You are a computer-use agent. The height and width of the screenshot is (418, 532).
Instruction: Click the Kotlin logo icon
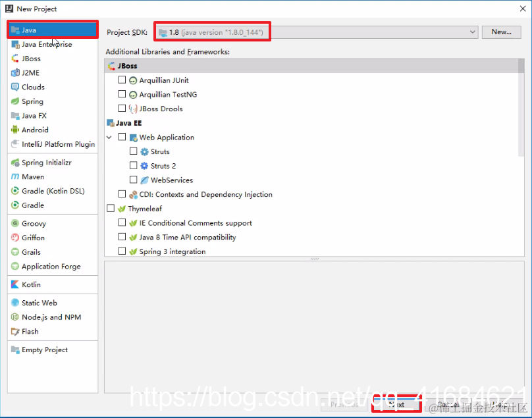(x=15, y=284)
